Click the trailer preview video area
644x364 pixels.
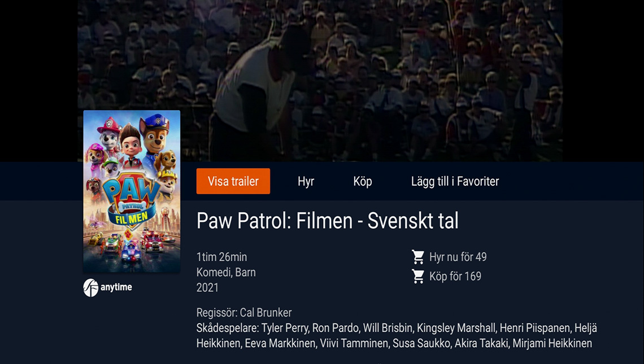point(320,81)
